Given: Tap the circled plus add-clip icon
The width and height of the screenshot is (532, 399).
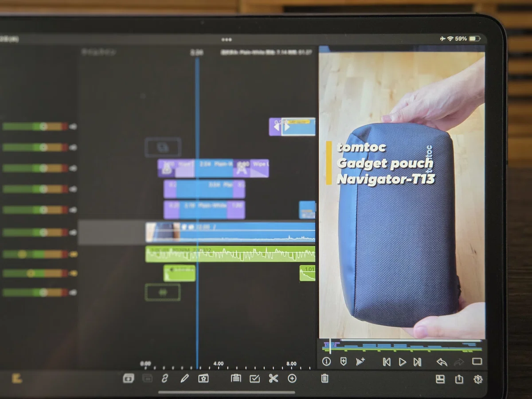Looking at the screenshot, I should 292,379.
